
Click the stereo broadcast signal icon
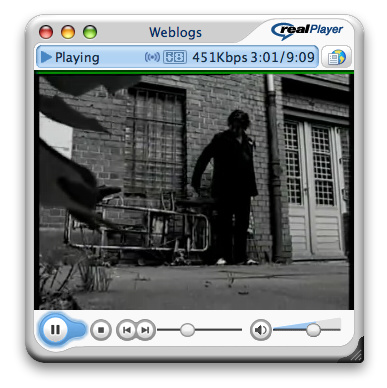pyautogui.click(x=152, y=57)
